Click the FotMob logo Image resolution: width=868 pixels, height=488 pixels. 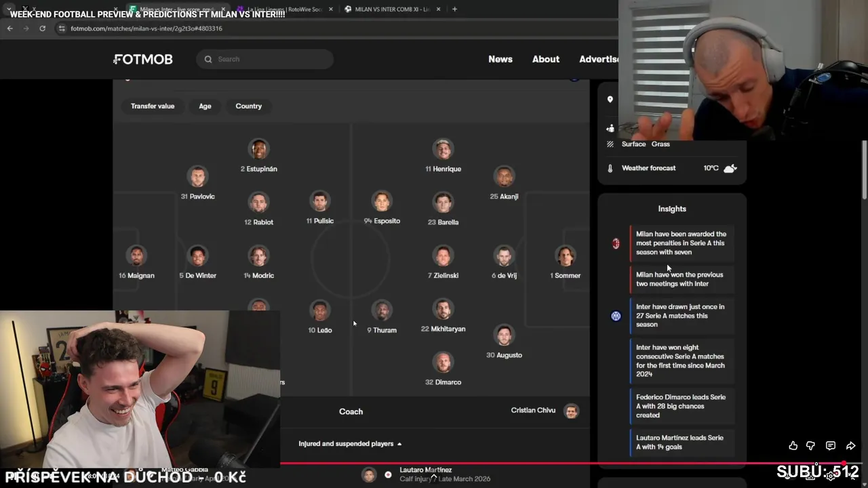(x=143, y=59)
